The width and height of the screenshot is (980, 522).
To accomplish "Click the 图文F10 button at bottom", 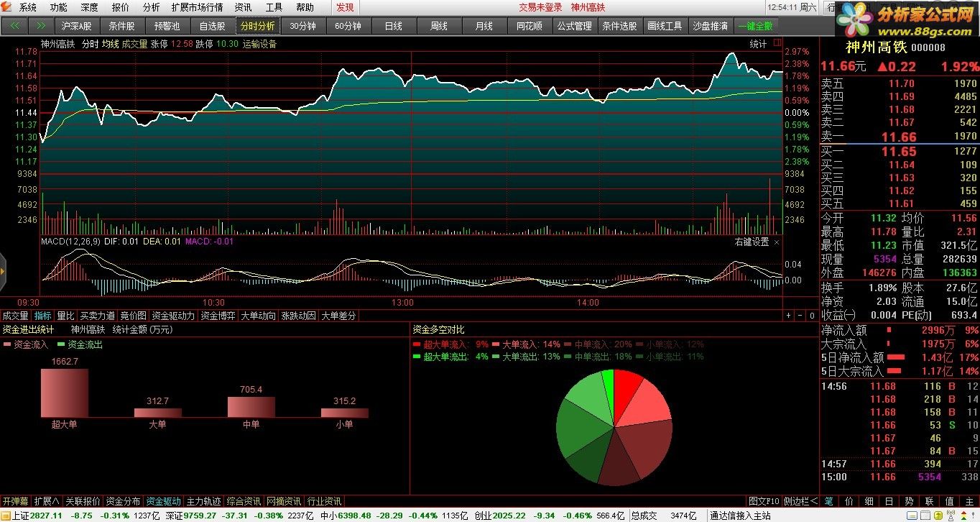I will pos(764,501).
